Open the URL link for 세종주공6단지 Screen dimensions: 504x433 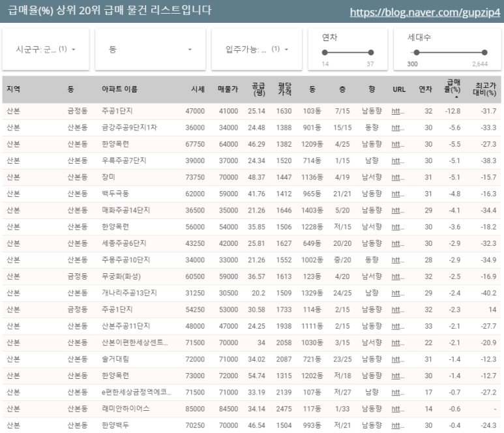pos(398,243)
